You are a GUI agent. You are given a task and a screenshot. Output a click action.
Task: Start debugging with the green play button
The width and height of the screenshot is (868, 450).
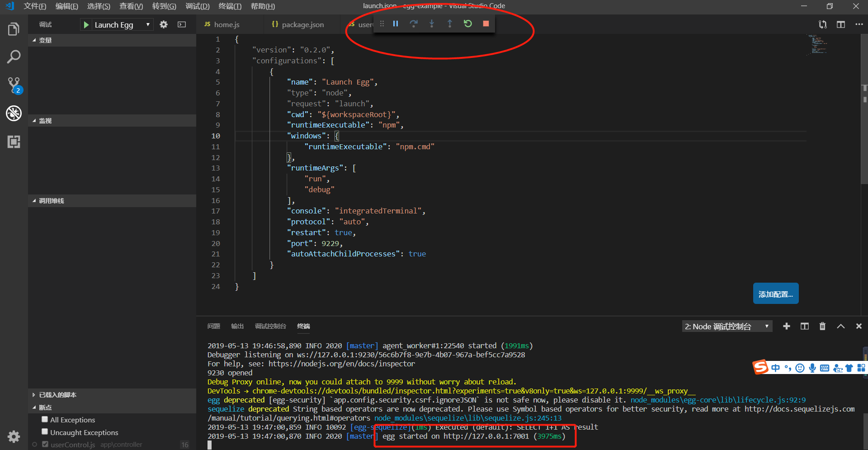tap(86, 25)
